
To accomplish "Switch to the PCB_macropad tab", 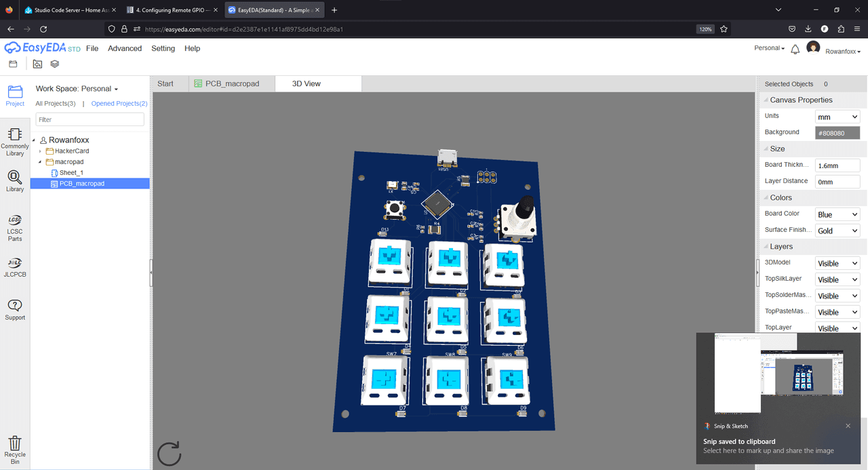I will pyautogui.click(x=232, y=84).
